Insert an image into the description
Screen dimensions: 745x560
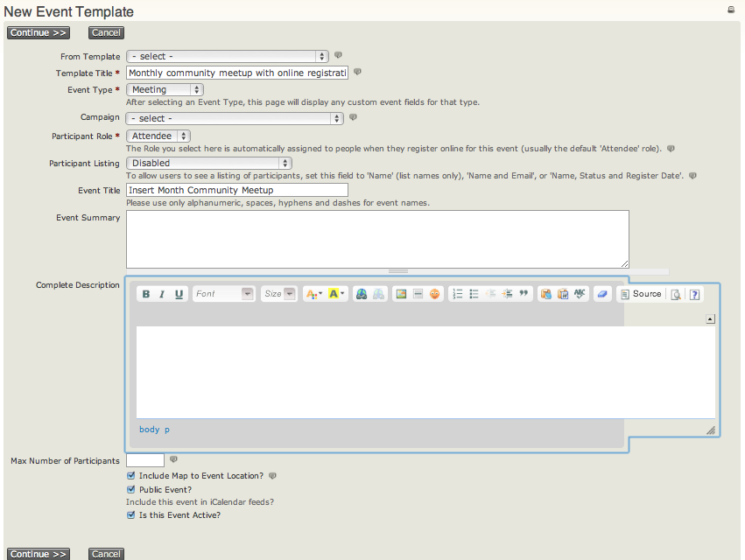tap(401, 294)
